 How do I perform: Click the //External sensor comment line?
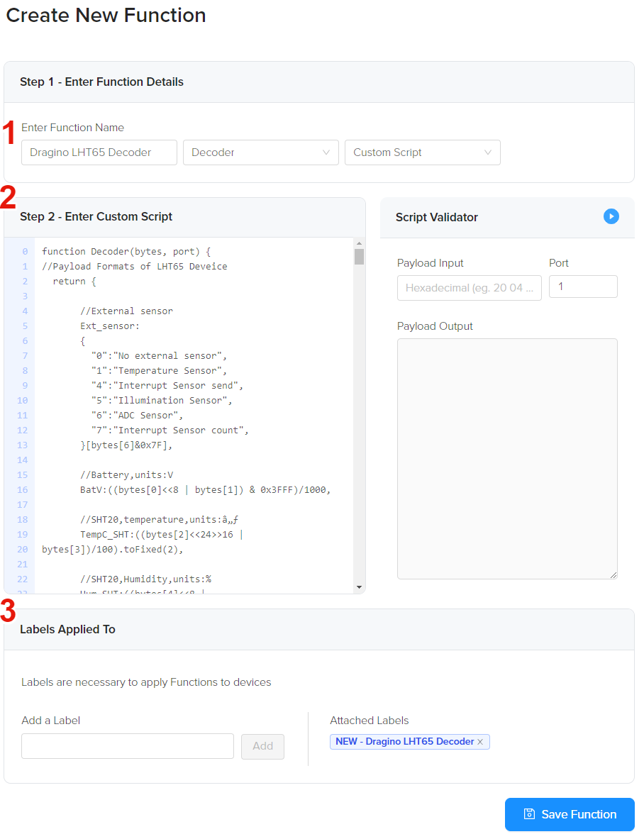point(126,311)
